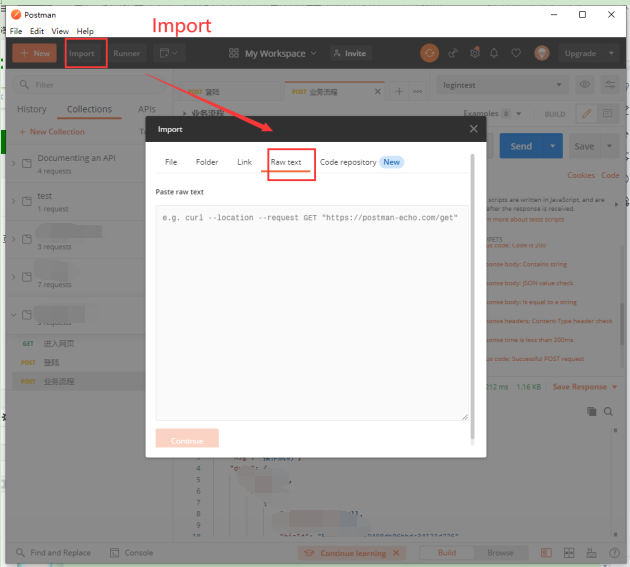Open the satellite capture requests icon

click(453, 53)
